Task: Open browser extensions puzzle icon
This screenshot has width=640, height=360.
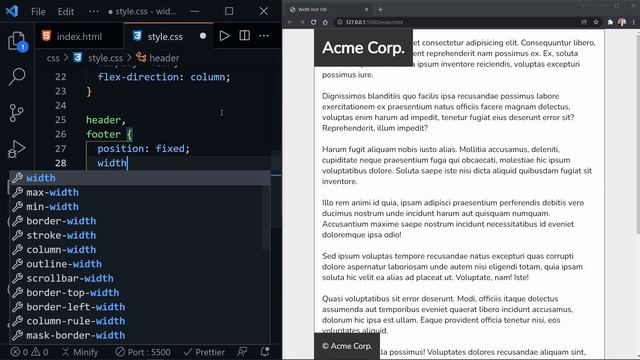Action: [610, 22]
